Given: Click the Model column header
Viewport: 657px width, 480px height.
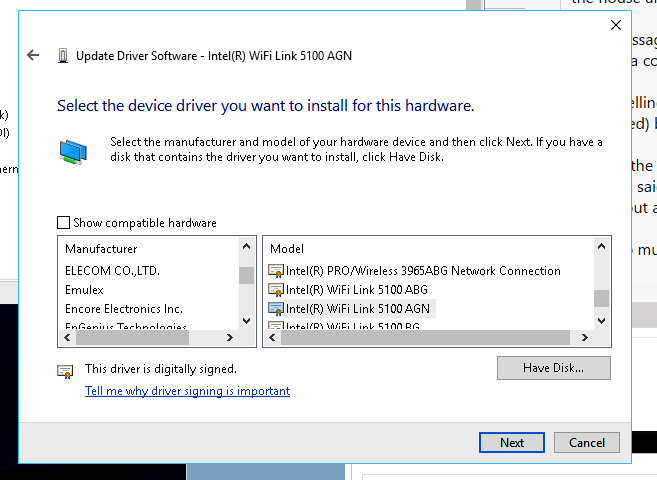Looking at the screenshot, I should [x=287, y=249].
